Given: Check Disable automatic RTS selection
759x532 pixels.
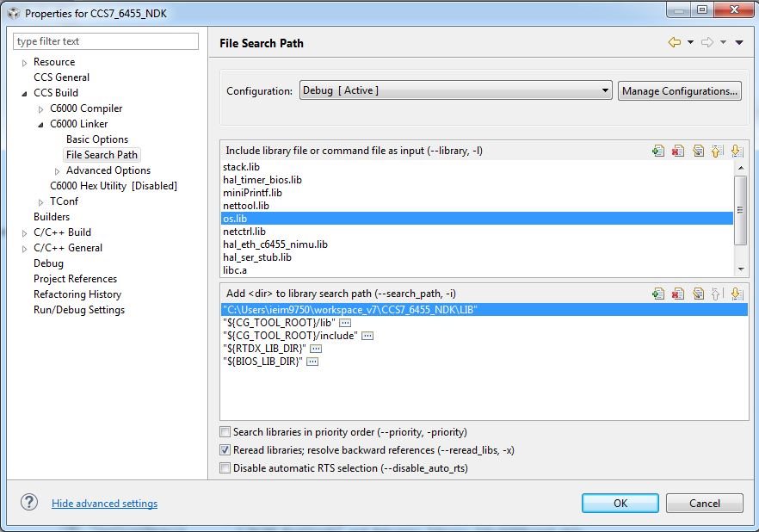Looking at the screenshot, I should point(225,468).
